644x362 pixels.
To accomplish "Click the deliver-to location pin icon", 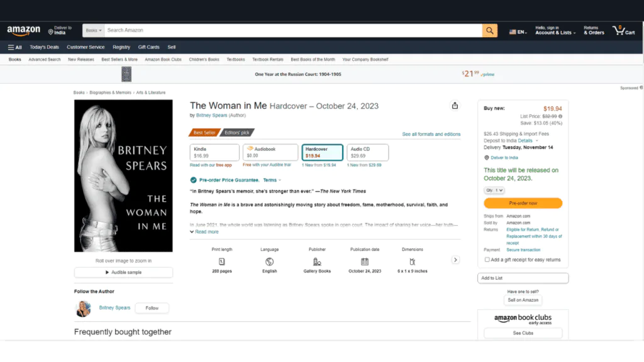I will pos(50,32).
